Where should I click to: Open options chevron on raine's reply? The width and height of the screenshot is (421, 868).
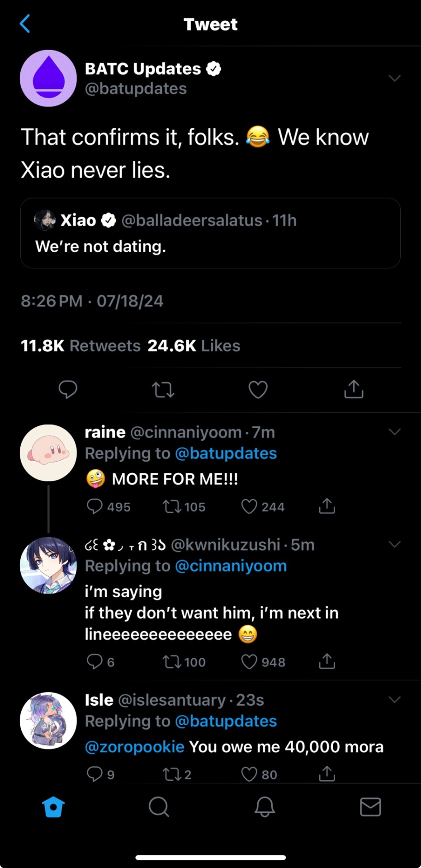pyautogui.click(x=394, y=432)
